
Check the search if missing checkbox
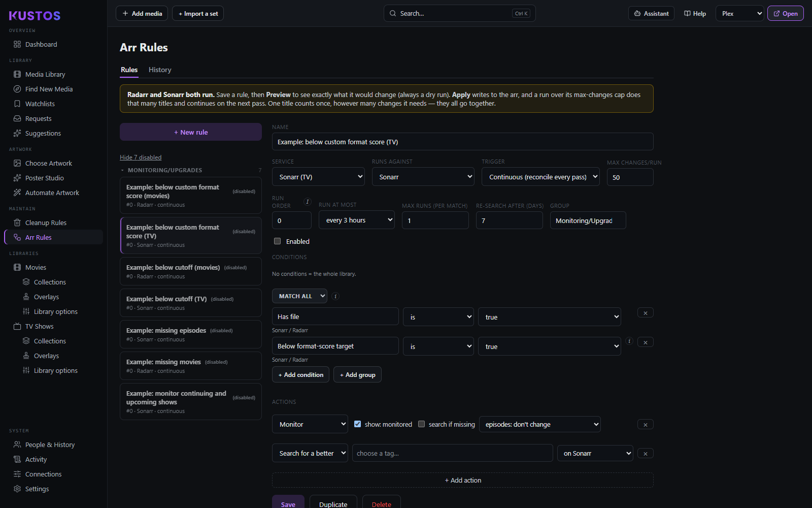(x=421, y=424)
